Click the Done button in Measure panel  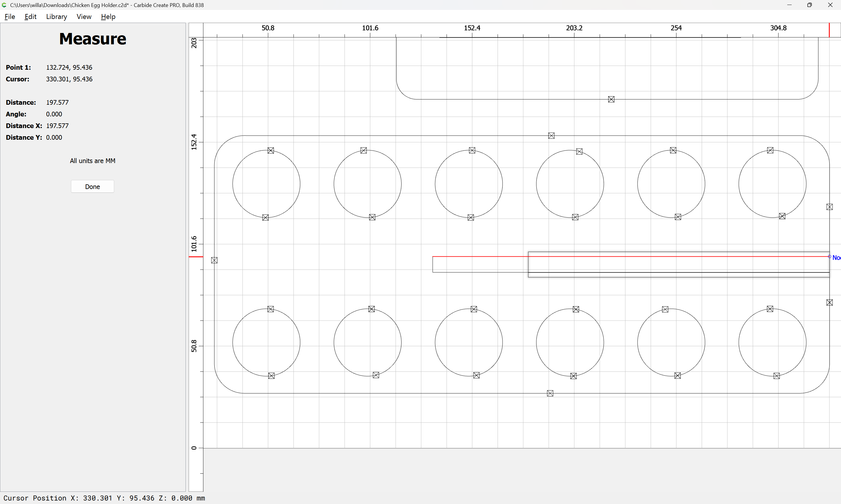pos(93,186)
